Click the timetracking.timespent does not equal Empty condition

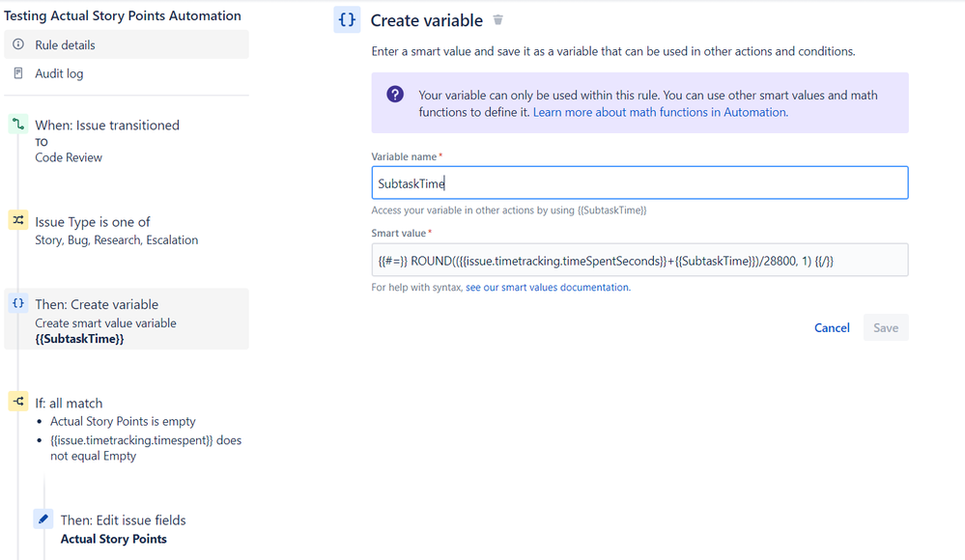146,448
